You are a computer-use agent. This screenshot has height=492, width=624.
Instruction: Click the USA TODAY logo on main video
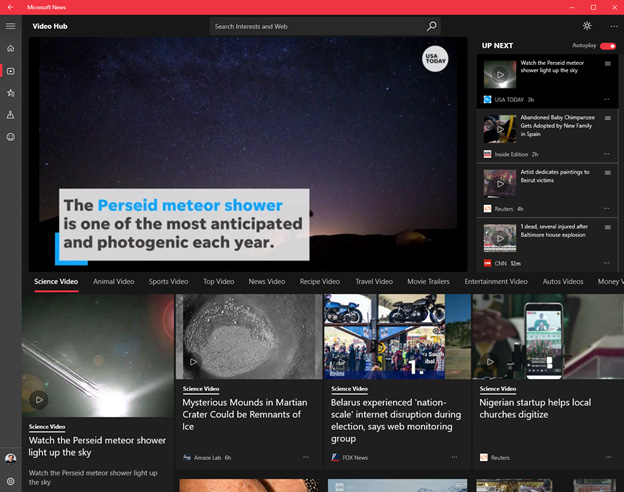tap(435, 59)
